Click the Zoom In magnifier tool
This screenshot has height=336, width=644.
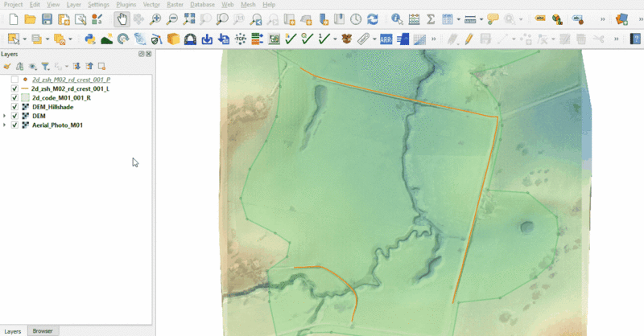(155, 18)
